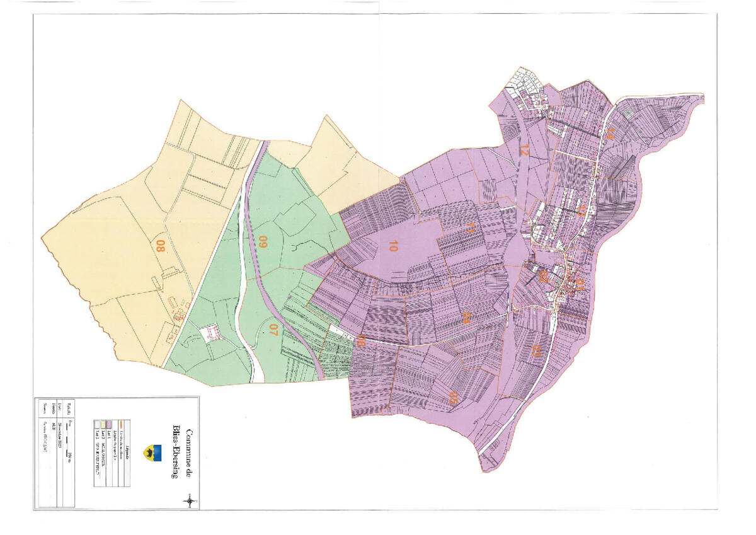
Task: Select section label 06 on the map
Action: 361,342
